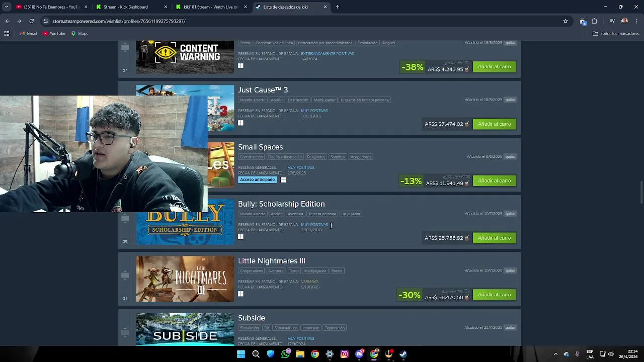Open the Windows Start menu

241,354
